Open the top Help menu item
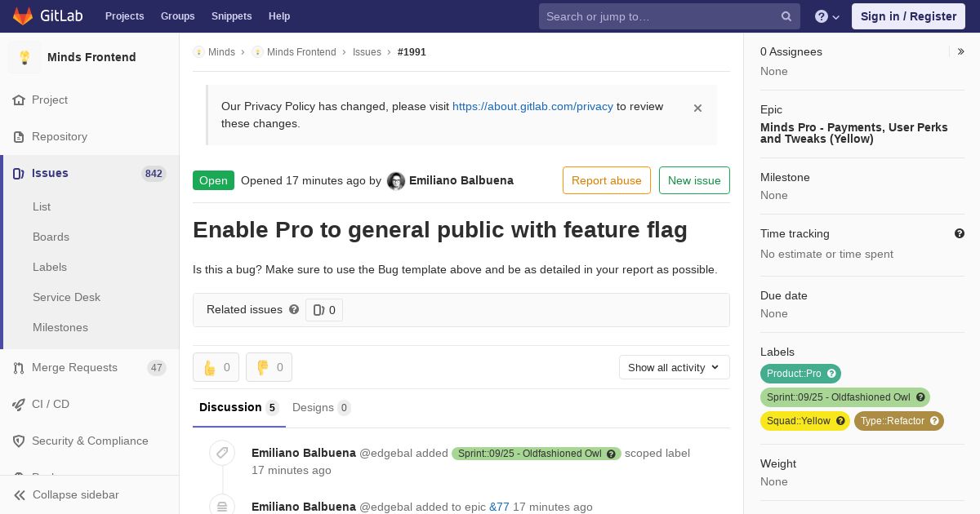The height and width of the screenshot is (514, 980). (279, 16)
